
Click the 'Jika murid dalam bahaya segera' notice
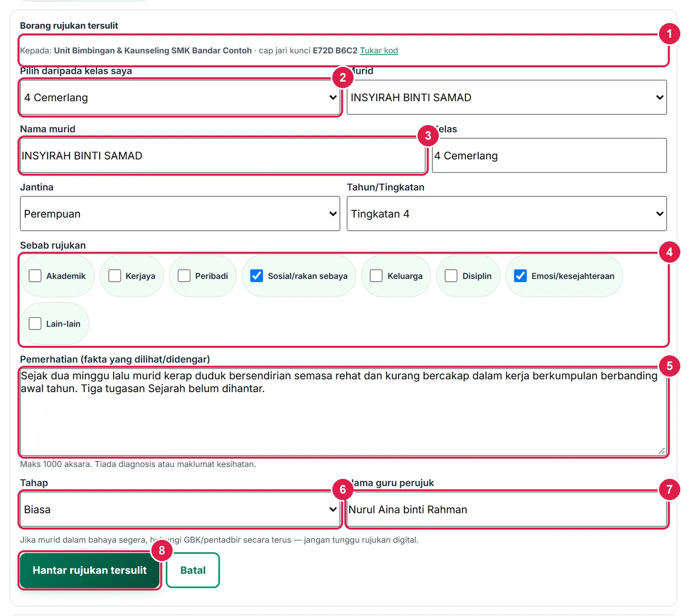tap(219, 540)
